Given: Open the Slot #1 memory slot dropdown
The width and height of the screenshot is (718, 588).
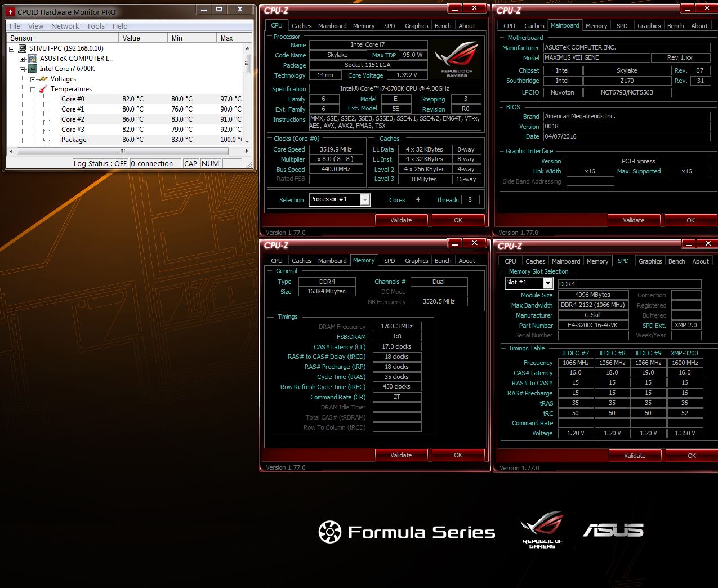Looking at the screenshot, I should pyautogui.click(x=547, y=283).
